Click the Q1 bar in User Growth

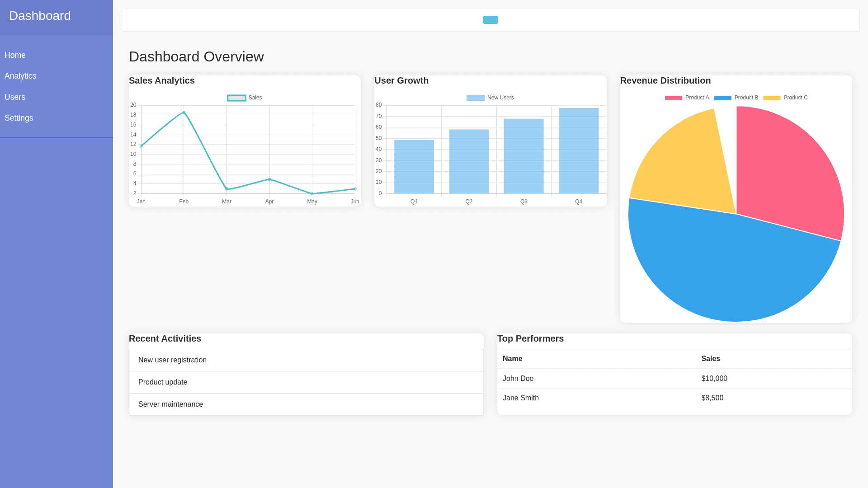click(414, 167)
